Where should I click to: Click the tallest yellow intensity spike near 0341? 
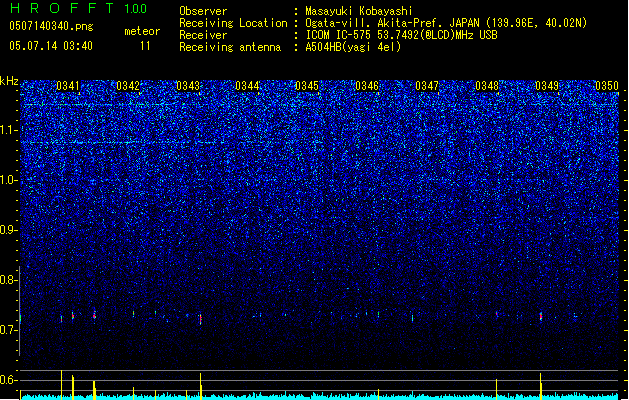point(61,385)
